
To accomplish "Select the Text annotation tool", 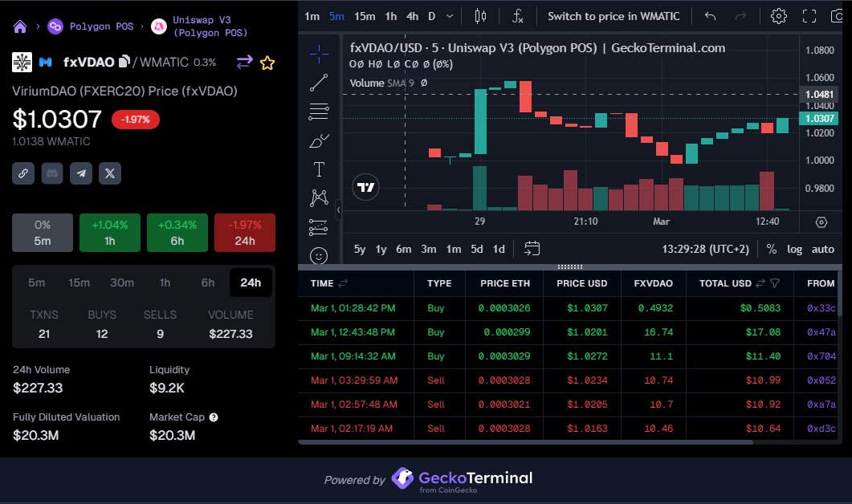I will click(x=319, y=169).
